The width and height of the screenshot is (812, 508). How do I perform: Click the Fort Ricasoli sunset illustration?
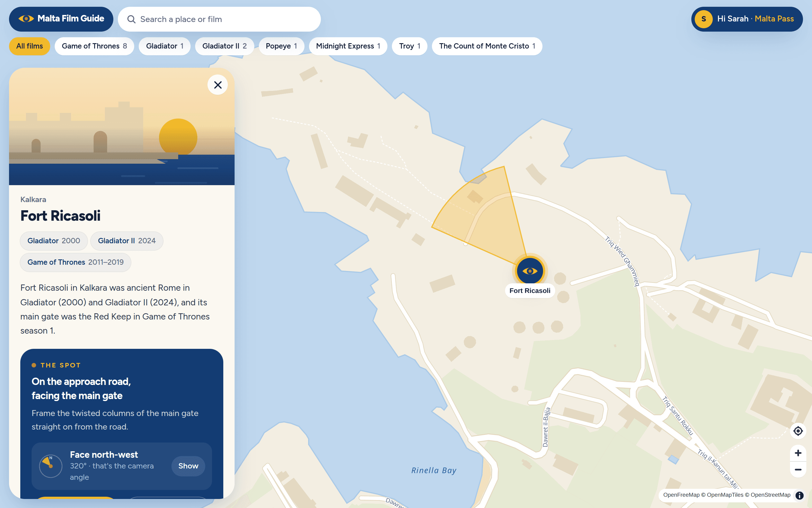tap(122, 126)
